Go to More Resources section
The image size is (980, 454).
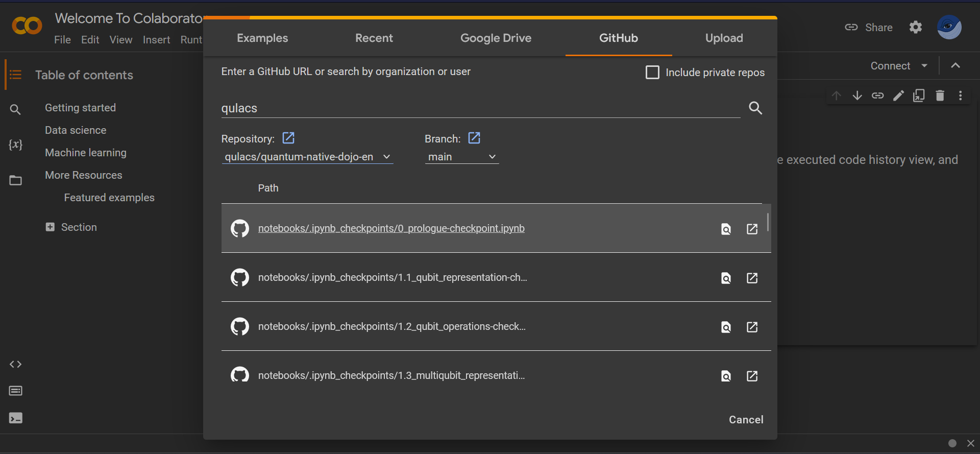point(84,175)
